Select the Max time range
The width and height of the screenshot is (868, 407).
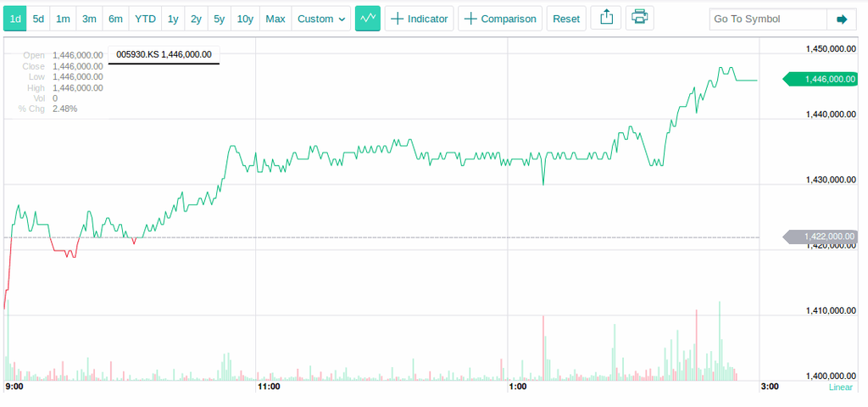[x=275, y=19]
